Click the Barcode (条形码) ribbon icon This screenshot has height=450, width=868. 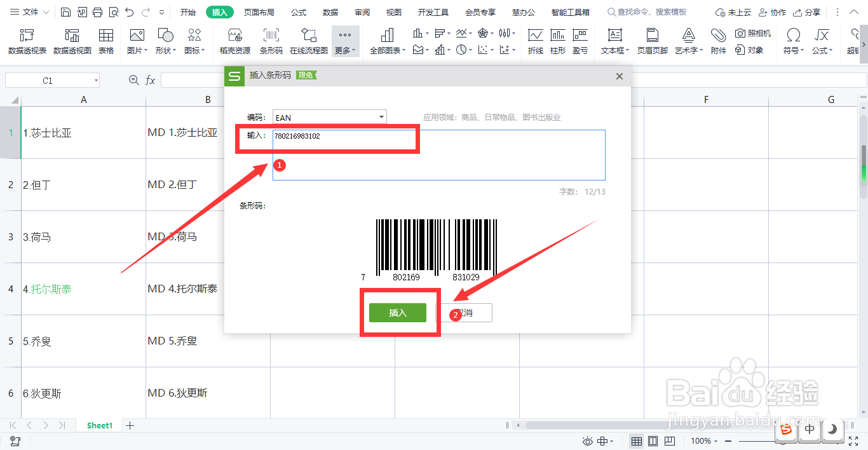(271, 41)
